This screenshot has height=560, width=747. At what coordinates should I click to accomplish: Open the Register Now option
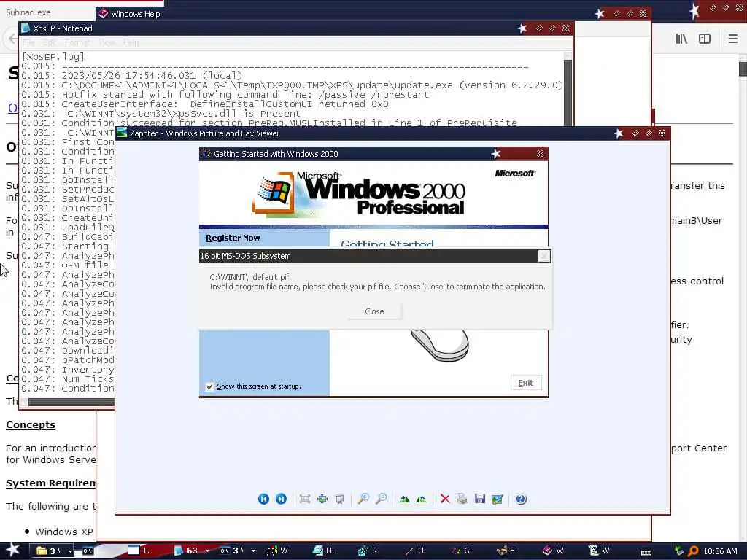(233, 238)
